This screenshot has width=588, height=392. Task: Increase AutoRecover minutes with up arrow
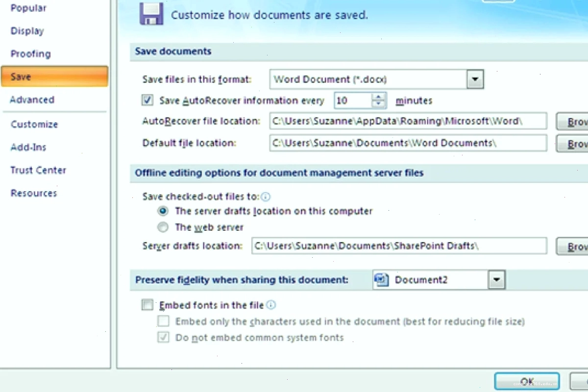tap(379, 97)
